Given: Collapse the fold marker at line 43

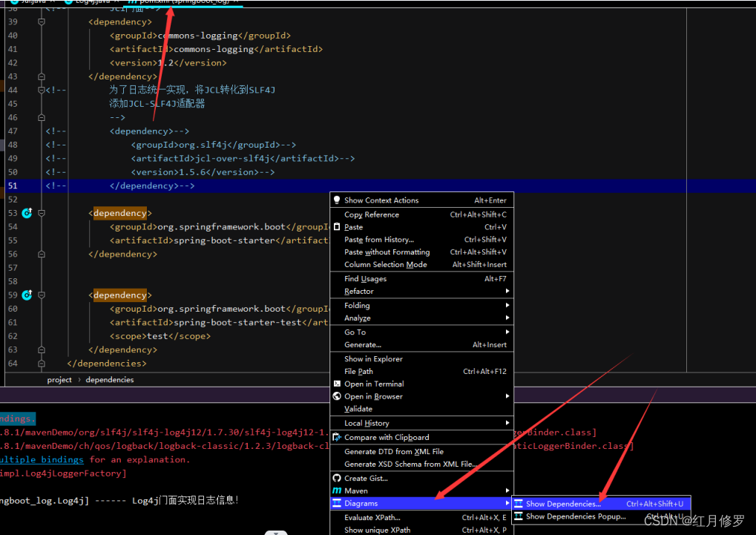Looking at the screenshot, I should [x=42, y=76].
